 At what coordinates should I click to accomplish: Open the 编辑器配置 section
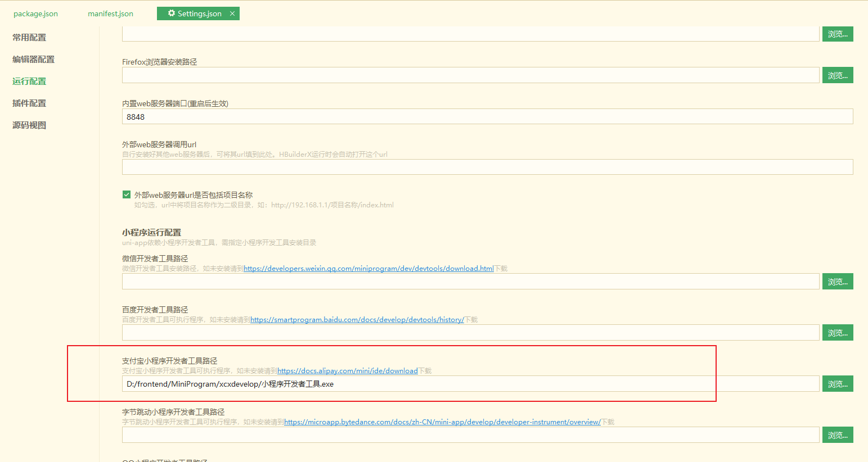pyautogui.click(x=33, y=59)
